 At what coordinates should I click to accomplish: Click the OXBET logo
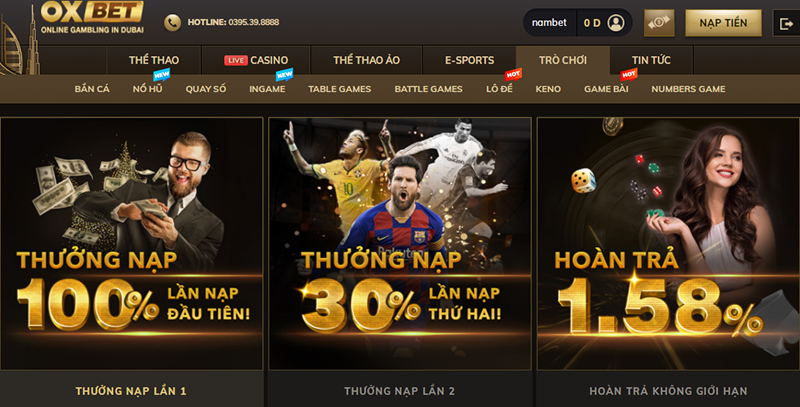point(92,17)
